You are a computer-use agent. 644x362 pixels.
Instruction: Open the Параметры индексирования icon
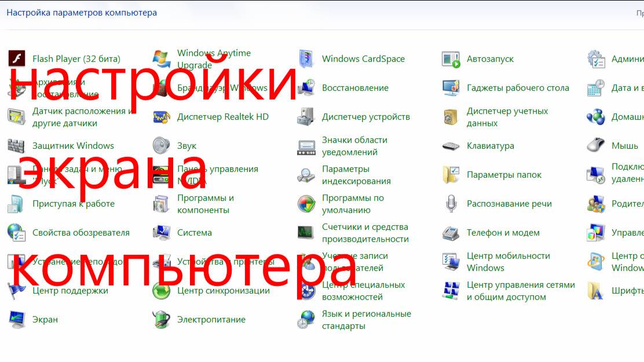pos(306,175)
